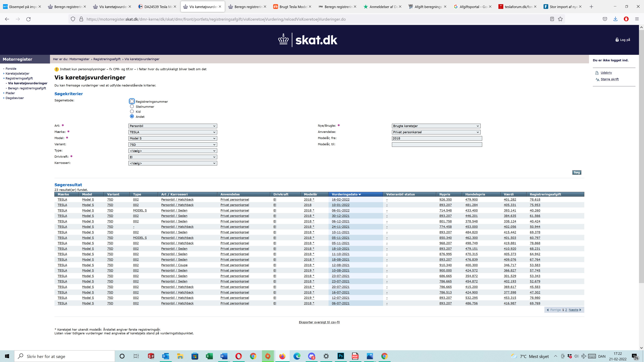
Task: Reload the page with refresh icon
Action: (29, 19)
